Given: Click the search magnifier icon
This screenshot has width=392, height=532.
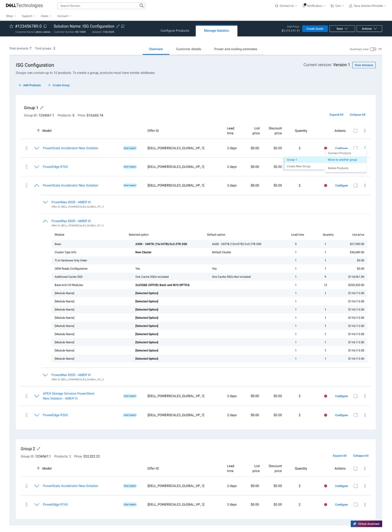Looking at the screenshot, I should (x=141, y=6).
